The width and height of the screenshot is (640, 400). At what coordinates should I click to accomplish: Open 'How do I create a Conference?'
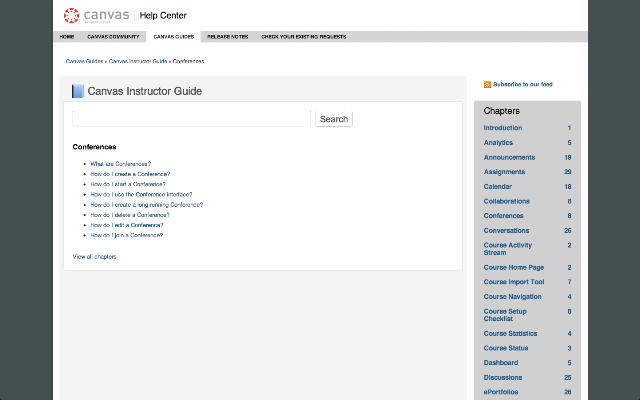(130, 174)
